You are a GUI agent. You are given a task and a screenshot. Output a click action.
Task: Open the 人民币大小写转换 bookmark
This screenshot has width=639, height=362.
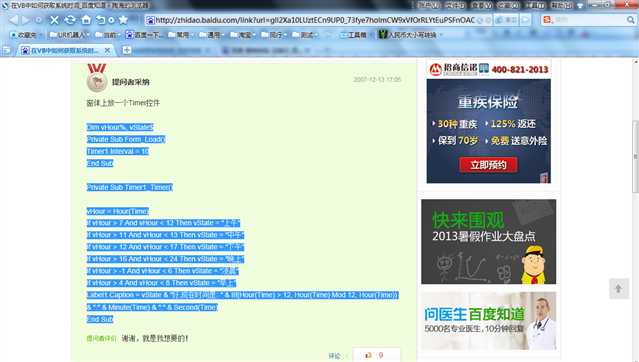[x=408, y=35]
